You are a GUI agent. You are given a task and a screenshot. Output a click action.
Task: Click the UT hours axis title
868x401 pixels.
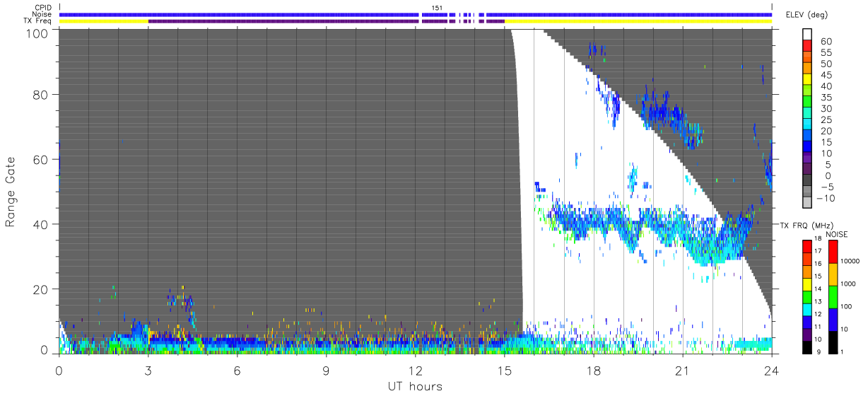415,386
